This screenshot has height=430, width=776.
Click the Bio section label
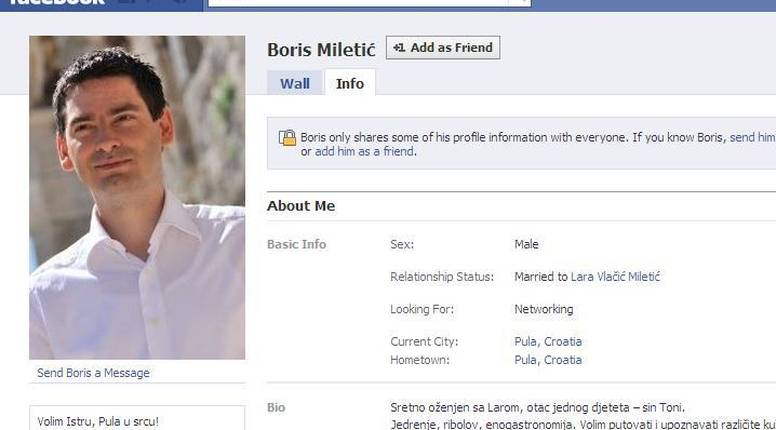pyautogui.click(x=276, y=408)
